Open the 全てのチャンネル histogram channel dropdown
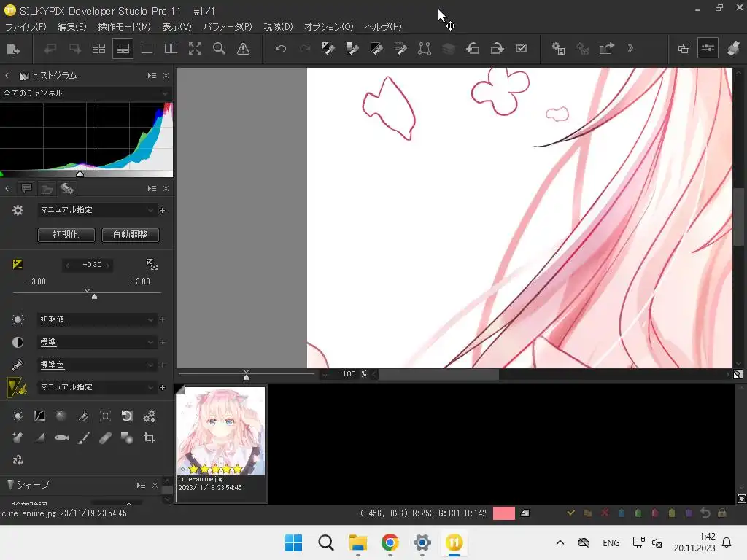The image size is (747, 560). click(86, 93)
